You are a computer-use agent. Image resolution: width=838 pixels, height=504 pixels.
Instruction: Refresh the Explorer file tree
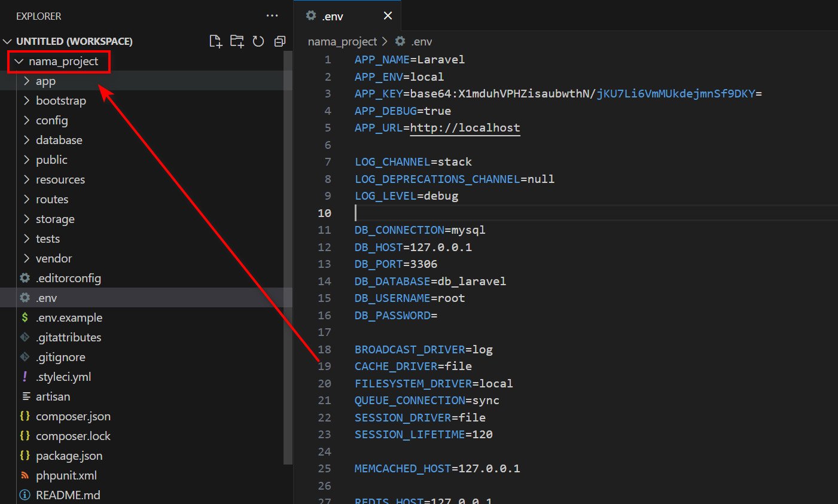[258, 41]
